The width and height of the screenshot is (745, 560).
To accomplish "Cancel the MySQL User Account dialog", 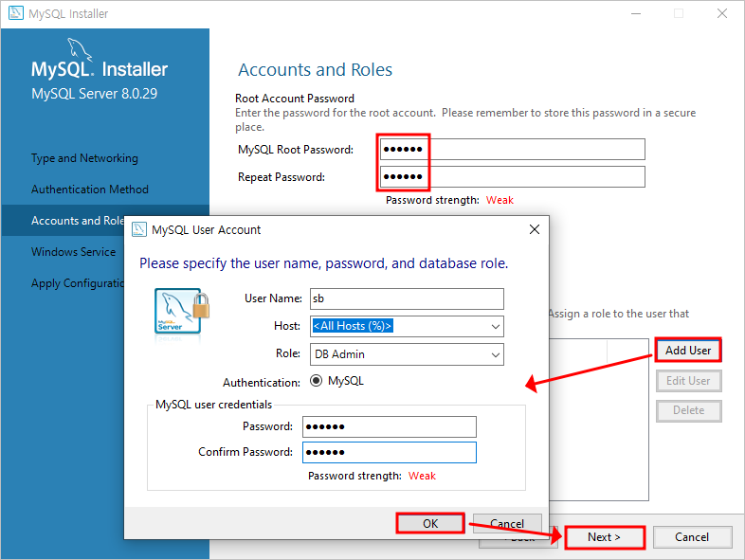I will coord(507,523).
